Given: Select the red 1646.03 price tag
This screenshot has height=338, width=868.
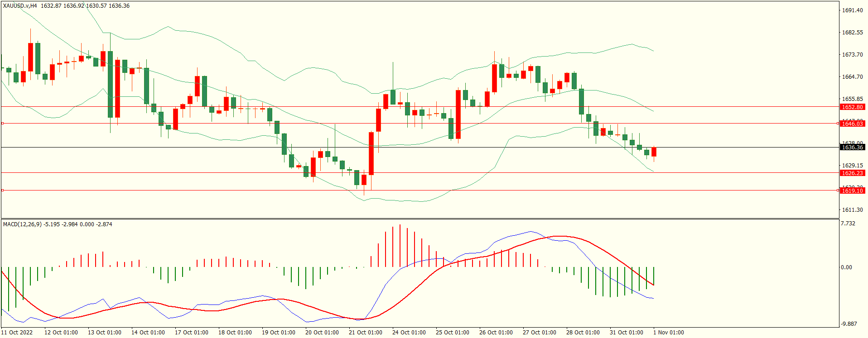Looking at the screenshot, I should pos(852,124).
